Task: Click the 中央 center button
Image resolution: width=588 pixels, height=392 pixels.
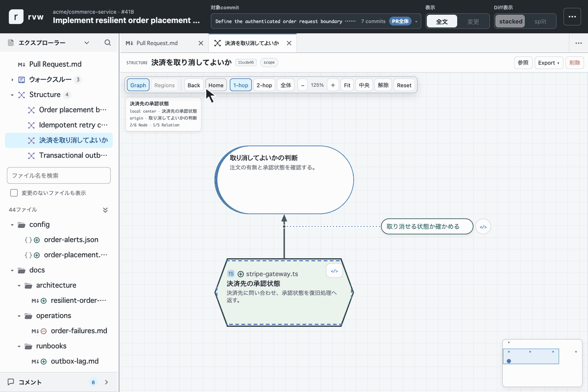Action: pyautogui.click(x=364, y=85)
